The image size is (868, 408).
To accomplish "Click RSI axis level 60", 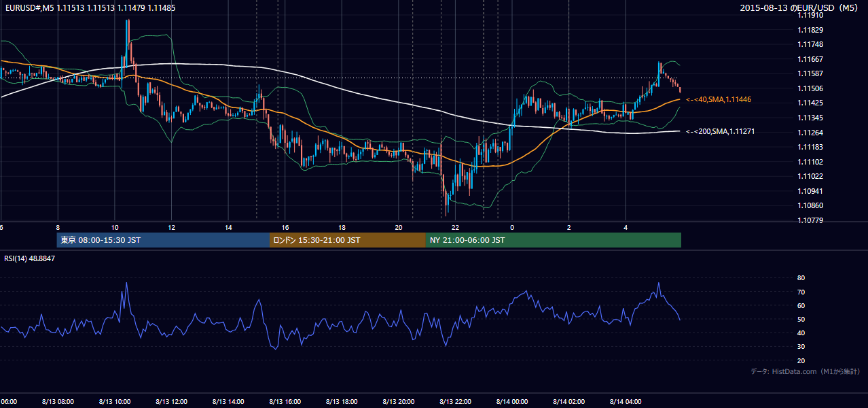I will pyautogui.click(x=801, y=305).
